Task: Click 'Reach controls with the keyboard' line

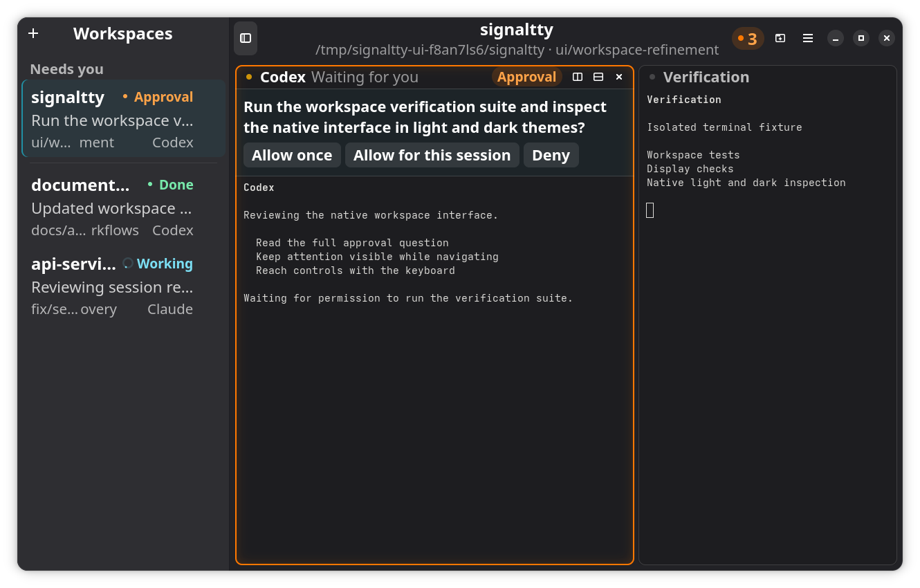Action: coord(356,270)
